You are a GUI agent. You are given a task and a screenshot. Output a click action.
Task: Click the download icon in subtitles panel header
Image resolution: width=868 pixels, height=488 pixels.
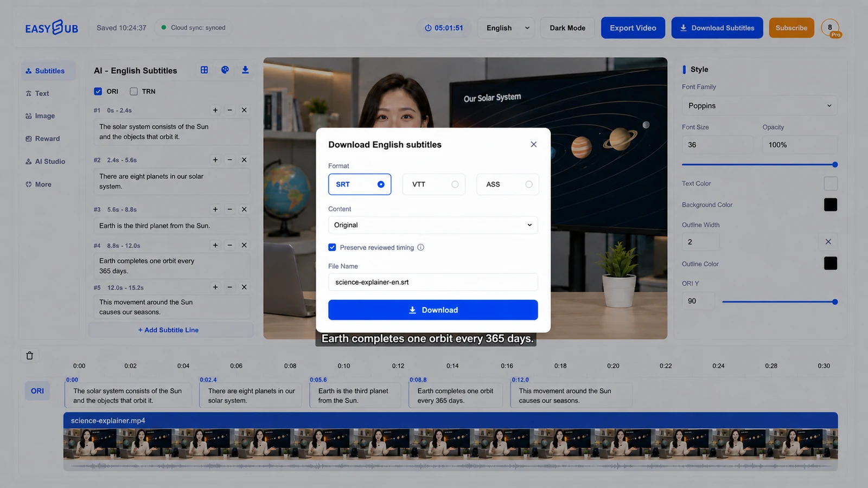pos(245,70)
